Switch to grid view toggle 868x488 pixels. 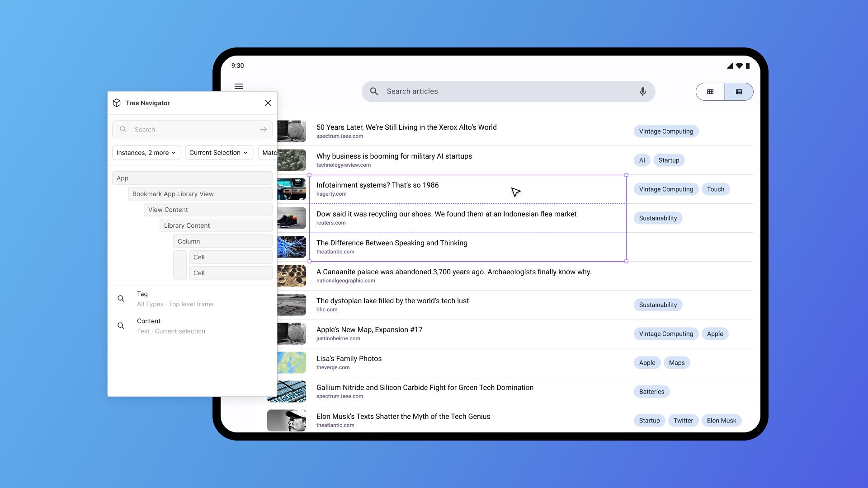coord(710,92)
